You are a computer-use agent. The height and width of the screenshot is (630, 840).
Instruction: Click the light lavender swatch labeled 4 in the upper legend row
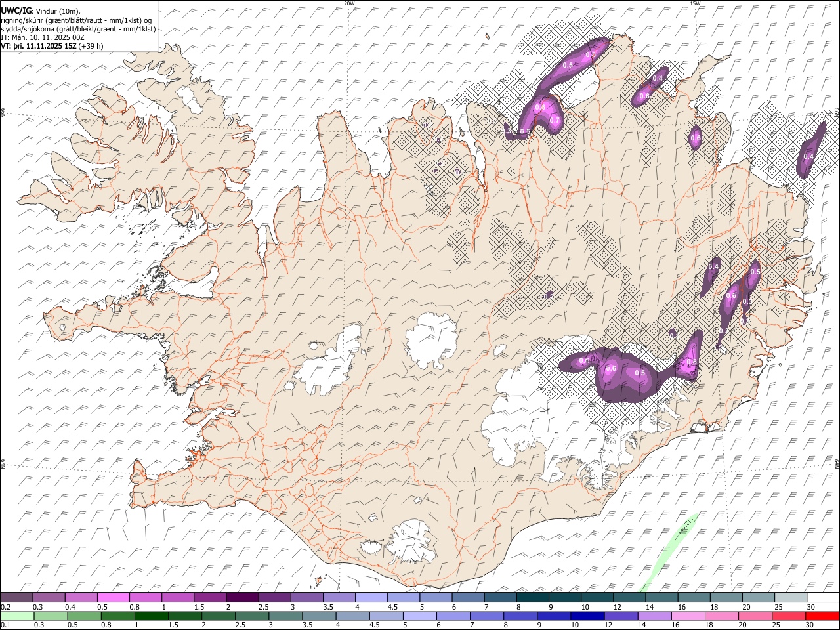370,598
